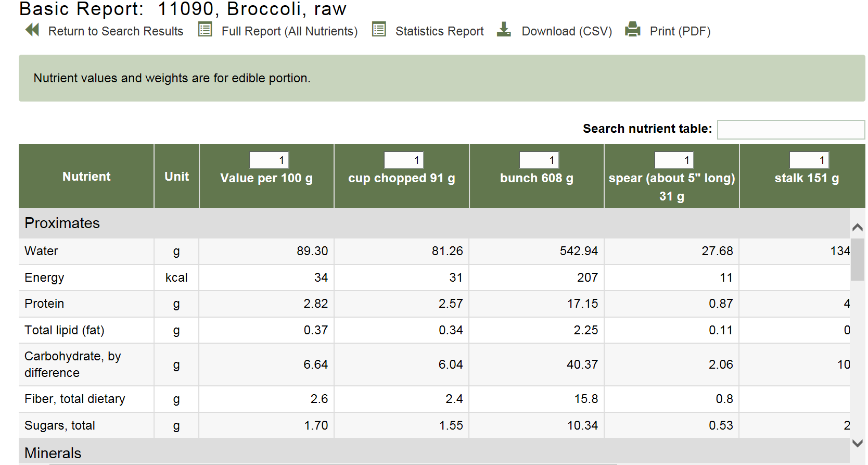Click the spear quantity input box
Image resolution: width=868 pixels, height=465 pixels.
pos(674,160)
